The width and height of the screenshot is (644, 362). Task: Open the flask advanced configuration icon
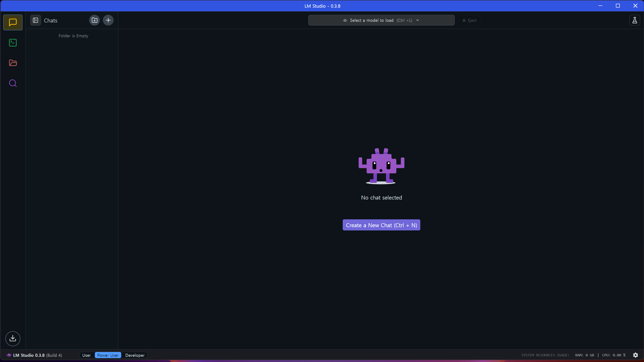pyautogui.click(x=634, y=20)
